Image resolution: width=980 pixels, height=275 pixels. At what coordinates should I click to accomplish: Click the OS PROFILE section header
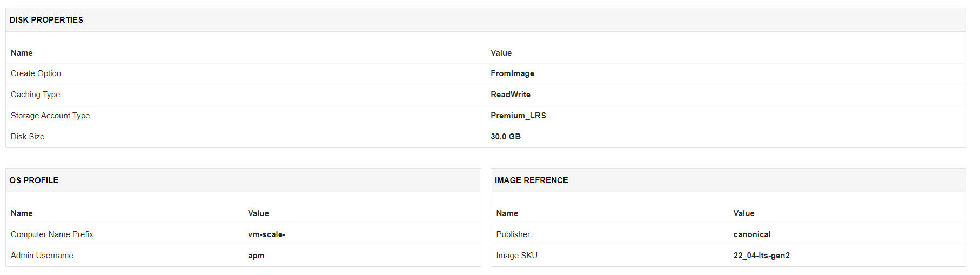[x=34, y=180]
